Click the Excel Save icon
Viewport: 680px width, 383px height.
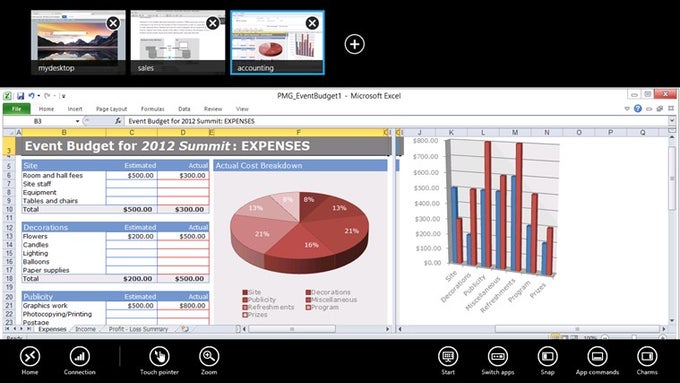(20, 96)
